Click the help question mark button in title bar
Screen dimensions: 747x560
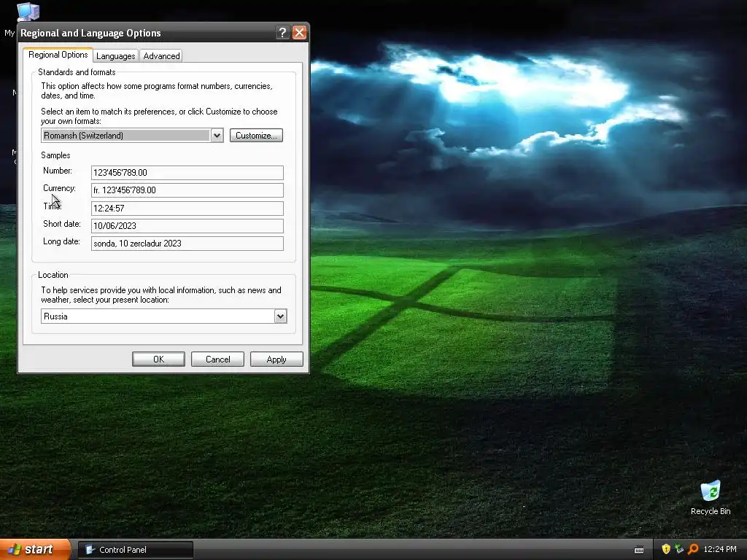[282, 32]
